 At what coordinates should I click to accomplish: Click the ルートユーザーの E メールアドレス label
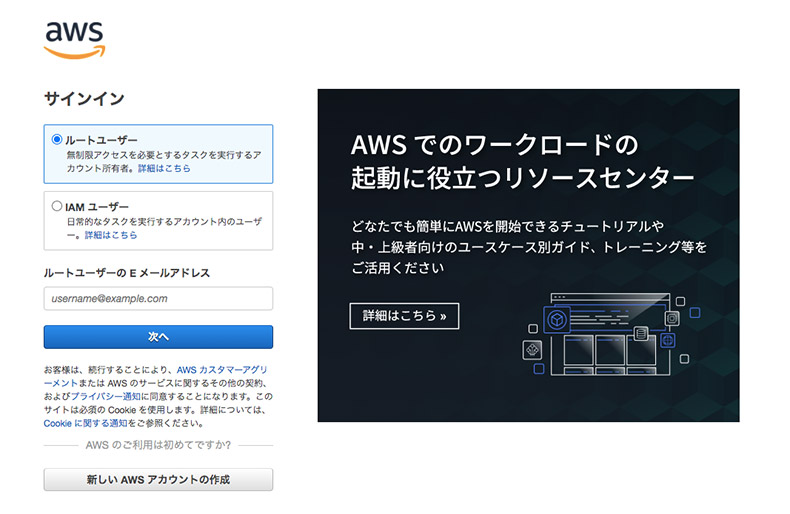pyautogui.click(x=126, y=273)
